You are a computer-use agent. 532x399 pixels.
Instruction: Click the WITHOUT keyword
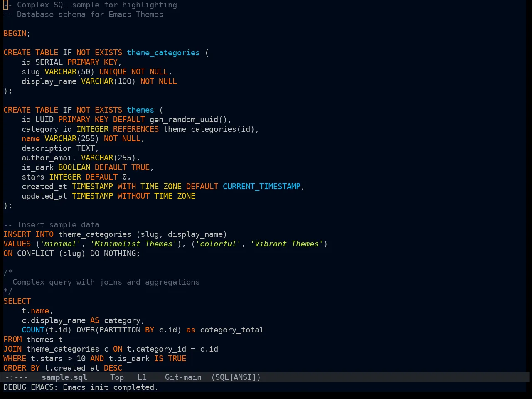[133, 196]
